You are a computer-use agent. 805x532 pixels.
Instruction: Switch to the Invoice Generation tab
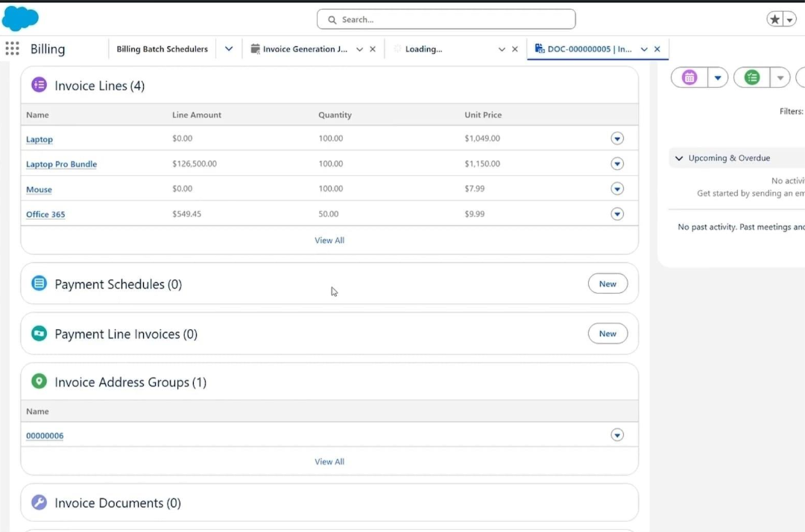click(304, 49)
